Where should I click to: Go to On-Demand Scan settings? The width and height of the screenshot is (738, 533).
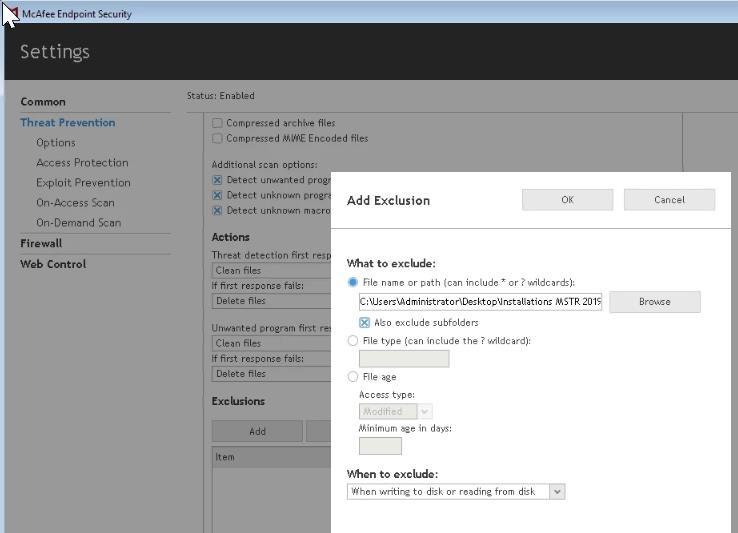(79, 223)
